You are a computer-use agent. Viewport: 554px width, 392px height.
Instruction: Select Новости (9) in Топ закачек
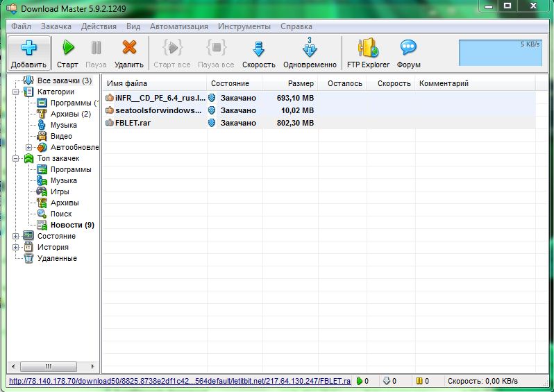coord(72,225)
